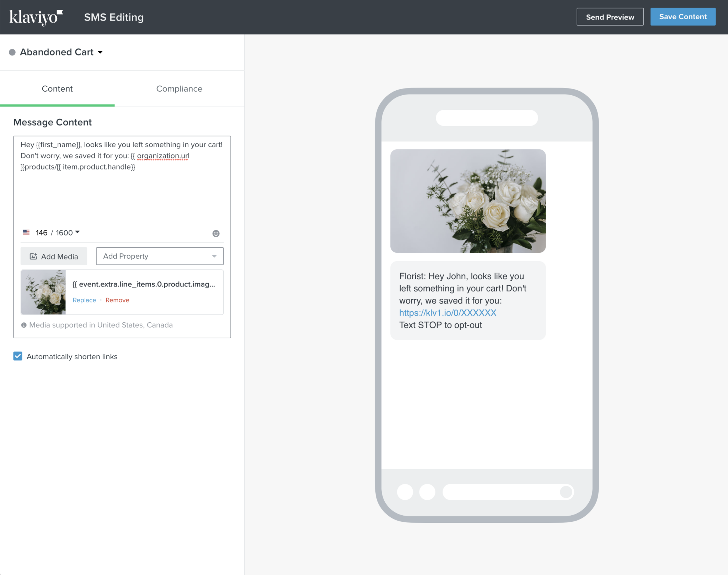Switch to the Compliance tab
The height and width of the screenshot is (575, 728).
click(x=179, y=89)
